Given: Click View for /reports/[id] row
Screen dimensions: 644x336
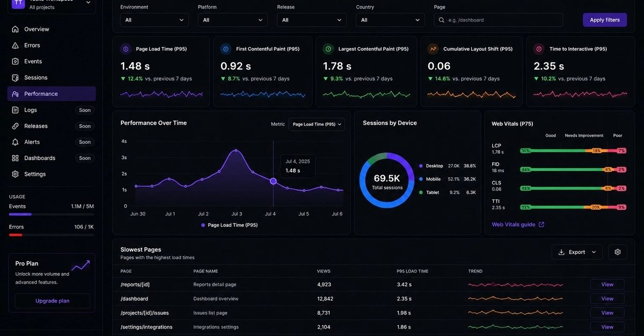Looking at the screenshot, I should click(x=607, y=285).
